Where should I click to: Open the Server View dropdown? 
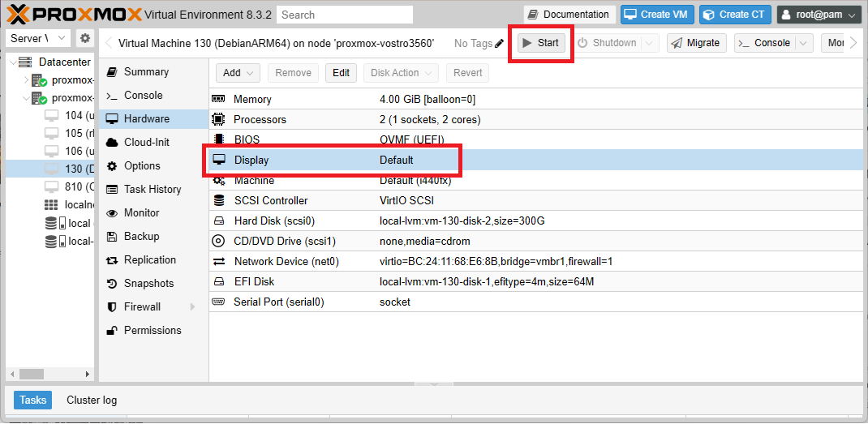[x=38, y=38]
